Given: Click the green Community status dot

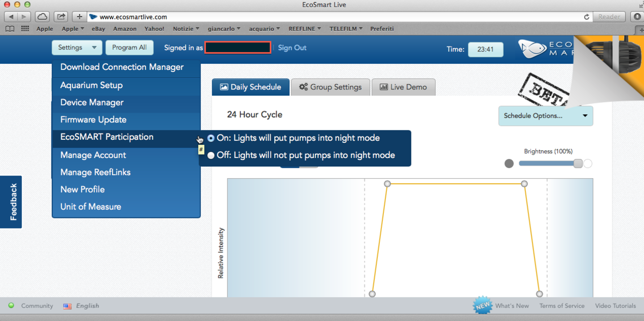Looking at the screenshot, I should (x=12, y=305).
